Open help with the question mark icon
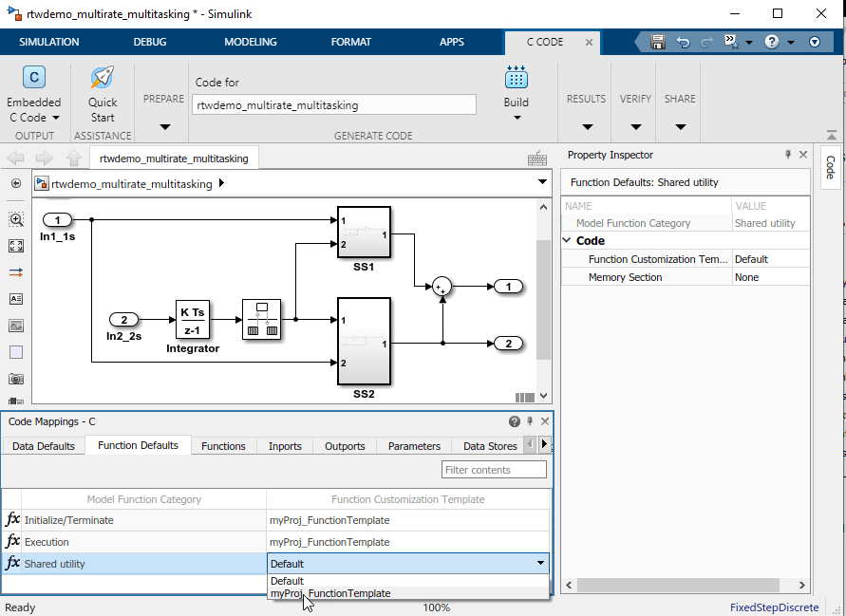Viewport: 846px width, 616px height. tap(771, 42)
